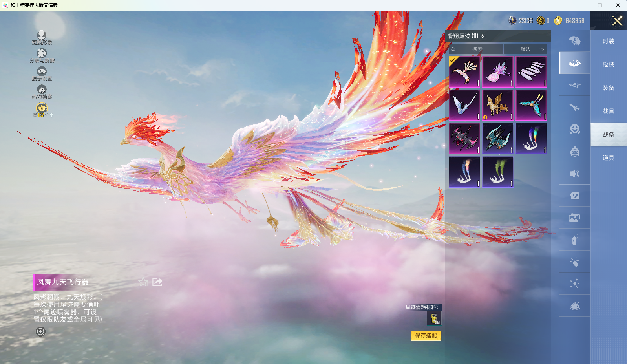Open the drone category icon
The width and height of the screenshot is (627, 364).
[575, 85]
